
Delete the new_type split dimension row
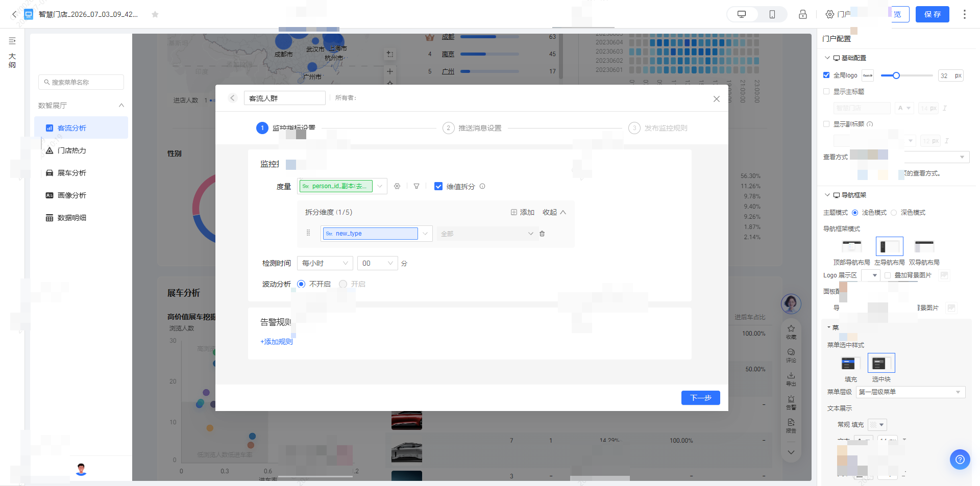542,234
